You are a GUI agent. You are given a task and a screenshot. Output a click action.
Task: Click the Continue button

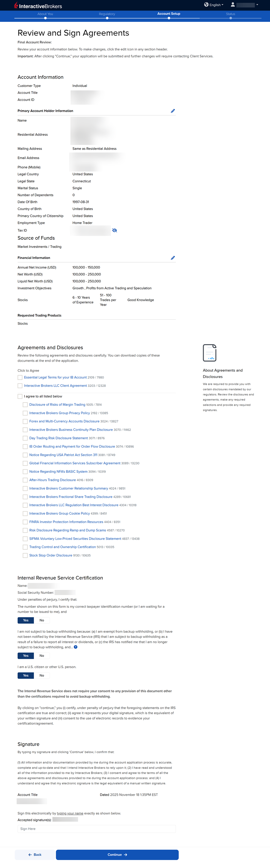coord(117,855)
